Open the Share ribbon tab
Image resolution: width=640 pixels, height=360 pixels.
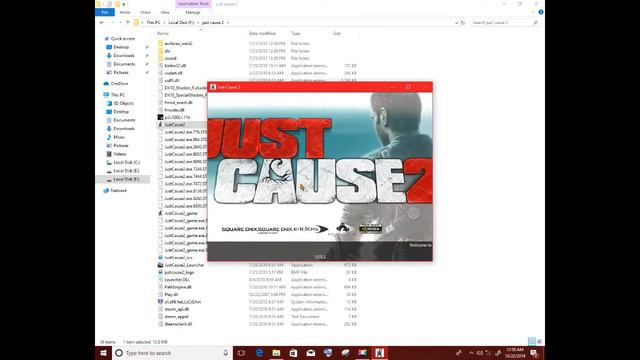(x=145, y=12)
